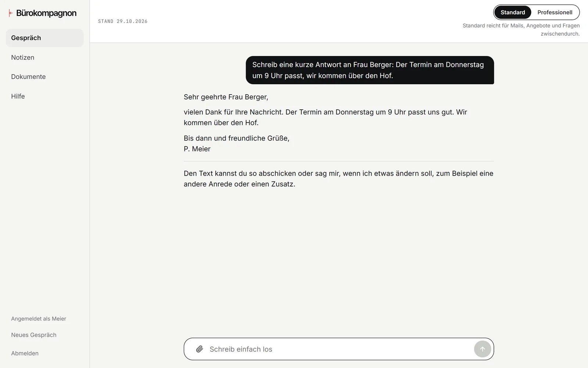This screenshot has height=368, width=588.
Task: Click the 'Den Text kannst du so abschicken' paragraph
Action: coord(338,178)
